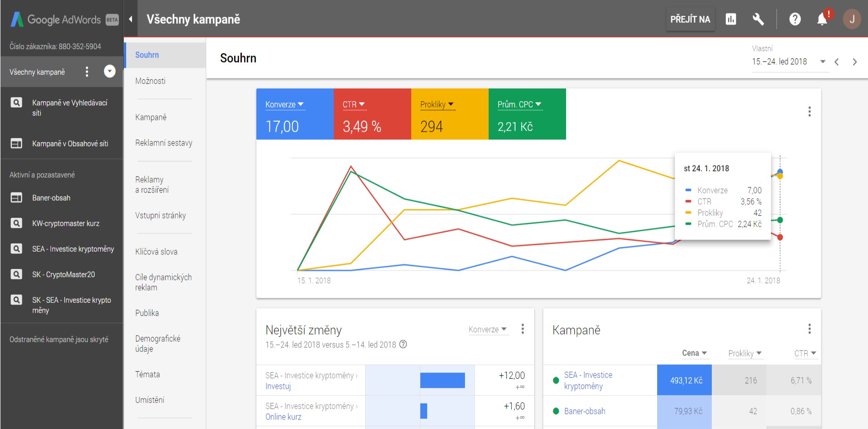
Task: Open Umístění page
Action: pyautogui.click(x=150, y=400)
